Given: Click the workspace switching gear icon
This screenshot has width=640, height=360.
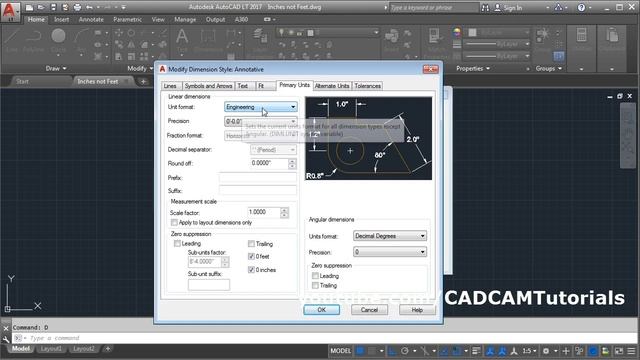Looking at the screenshot, I should 546,351.
